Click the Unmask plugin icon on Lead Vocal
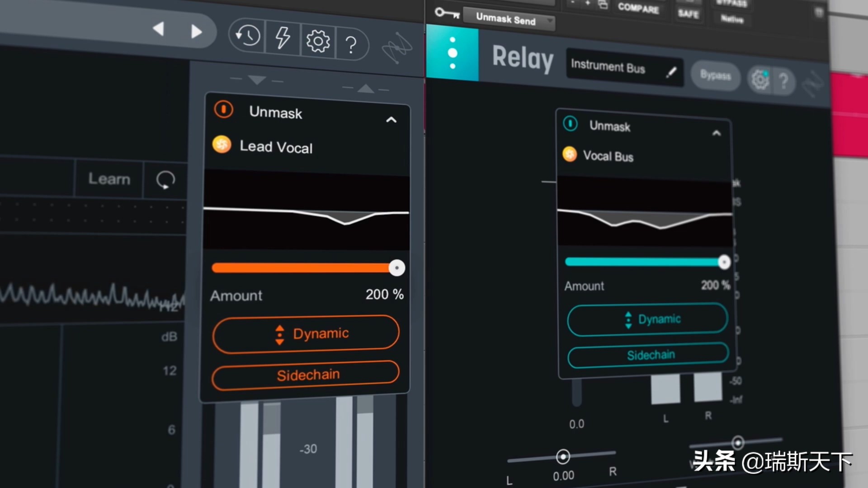This screenshot has height=488, width=868. pos(222,112)
